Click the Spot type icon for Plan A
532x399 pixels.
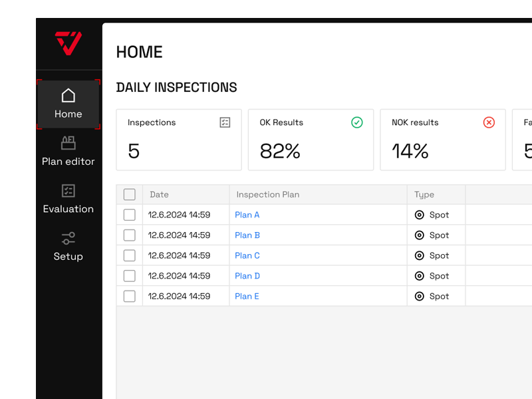pyautogui.click(x=420, y=215)
